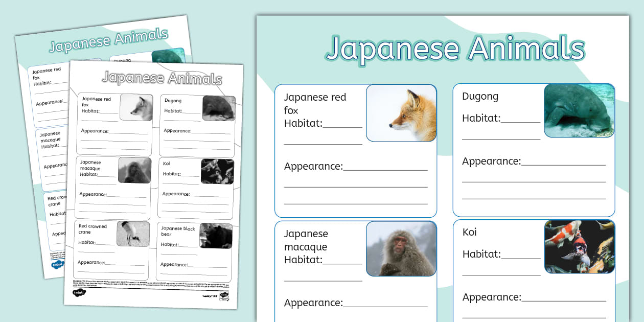Click the Twinkl logo on the worksheet footer
This screenshot has width=644, height=322.
point(79,291)
